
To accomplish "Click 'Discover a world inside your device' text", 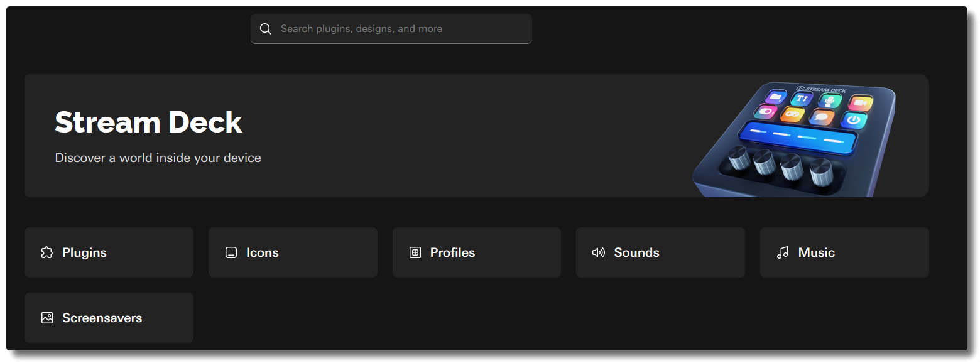I will tap(158, 158).
